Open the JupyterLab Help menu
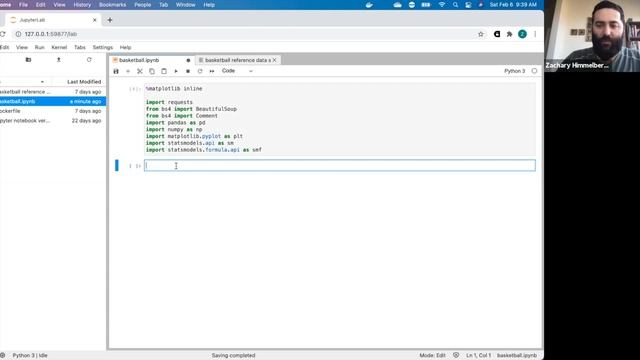Image resolution: width=640 pixels, height=360 pixels. [x=125, y=47]
